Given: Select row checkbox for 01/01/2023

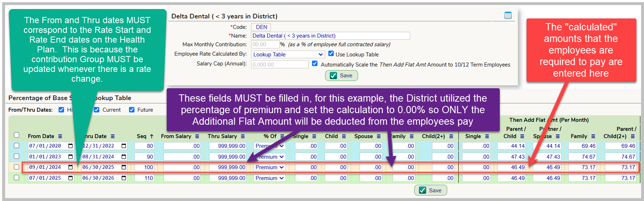Looking at the screenshot, I should point(16,156).
